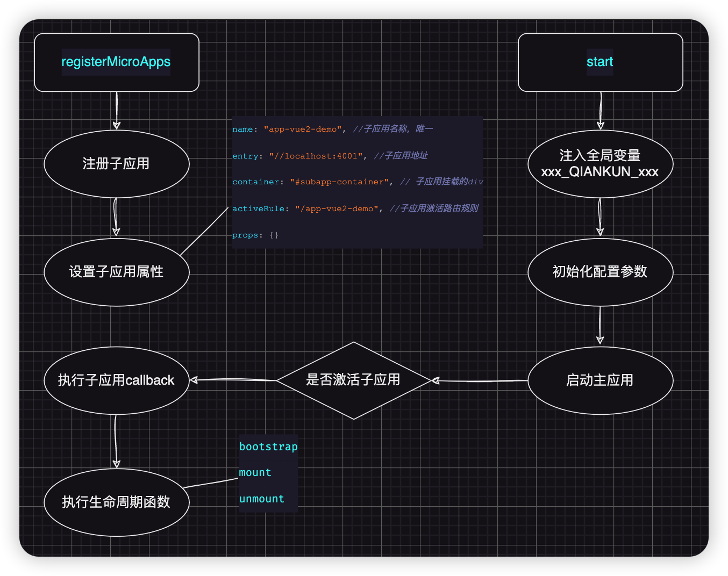Select the entry: "//localhost:4001" code line
The image size is (728, 576).
pos(330,156)
